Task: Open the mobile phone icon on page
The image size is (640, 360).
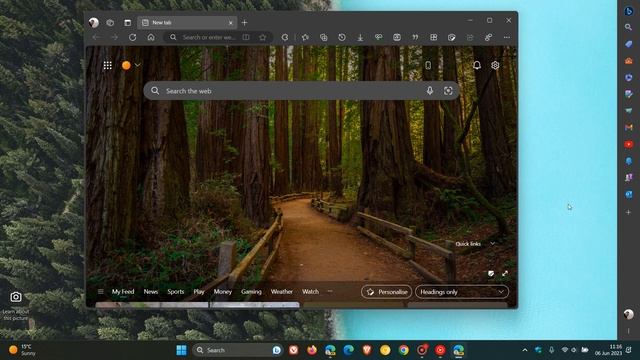Action: pos(428,65)
